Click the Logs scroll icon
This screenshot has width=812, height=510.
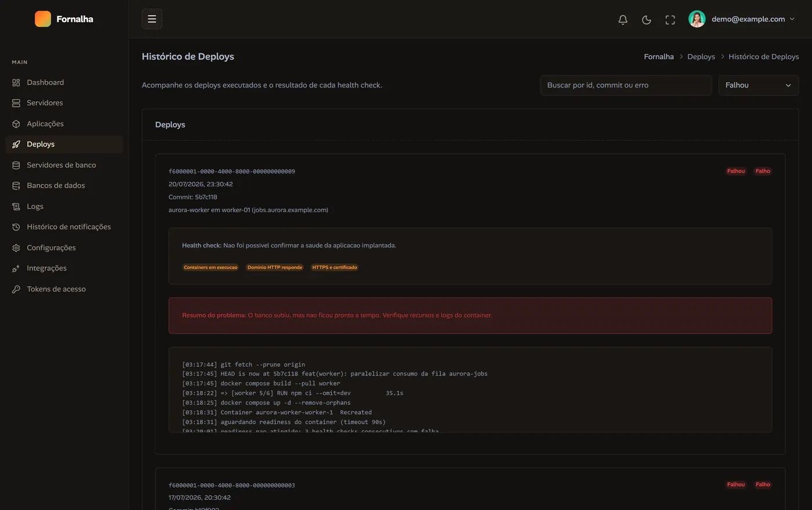click(x=16, y=206)
